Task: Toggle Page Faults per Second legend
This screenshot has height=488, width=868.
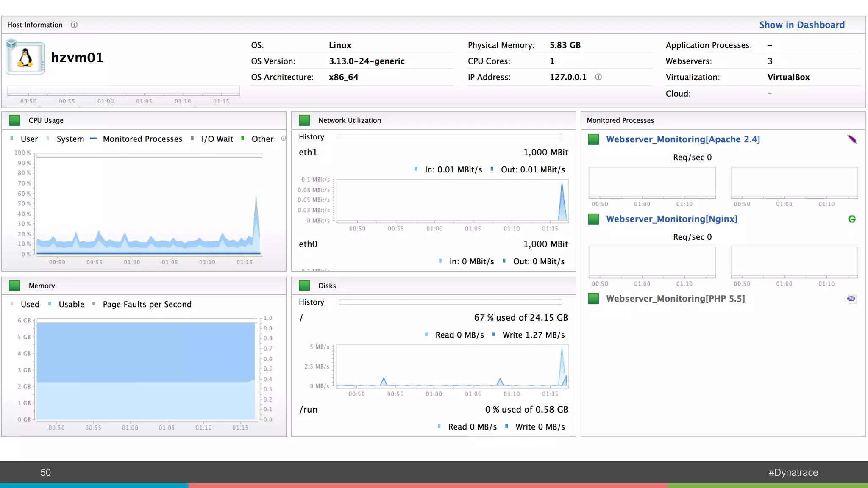Action: (142, 304)
